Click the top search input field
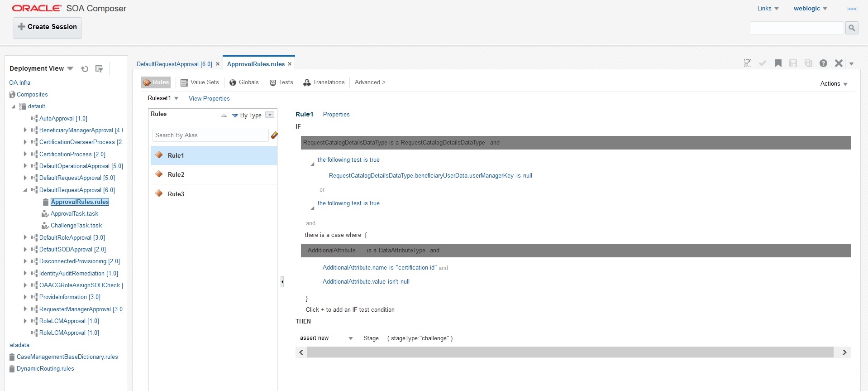The width and height of the screenshot is (868, 391). 797,28
